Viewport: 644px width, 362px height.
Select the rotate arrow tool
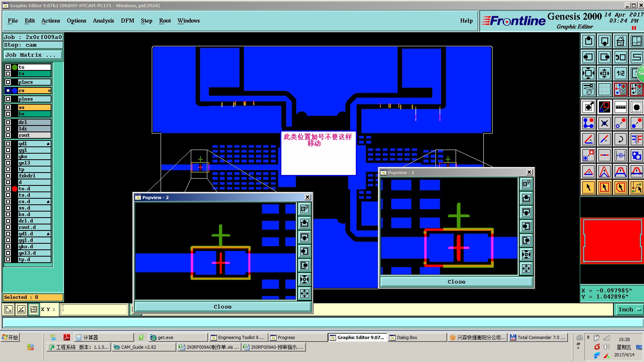click(621, 139)
